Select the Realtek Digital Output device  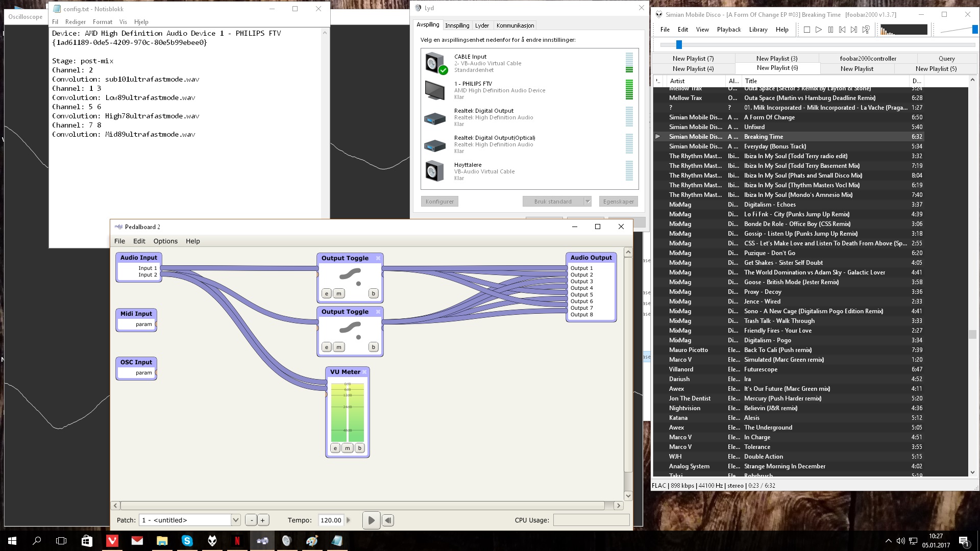(529, 117)
